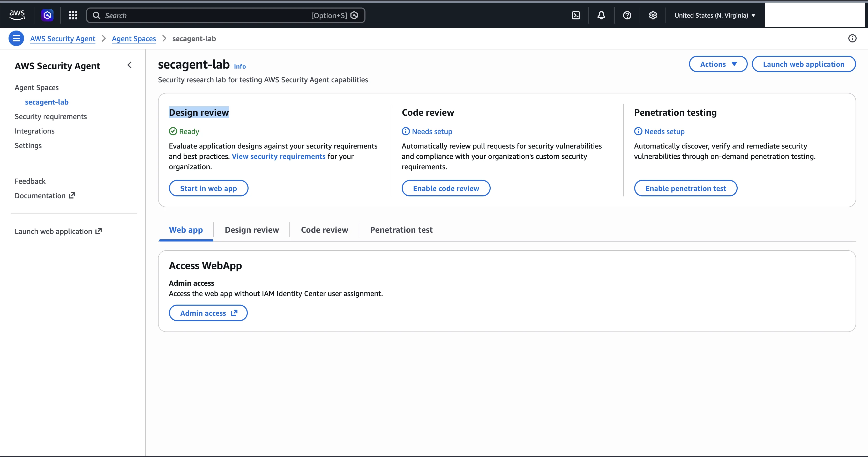868x457 pixels.
Task: Open CloudShell terminal icon
Action: click(576, 16)
